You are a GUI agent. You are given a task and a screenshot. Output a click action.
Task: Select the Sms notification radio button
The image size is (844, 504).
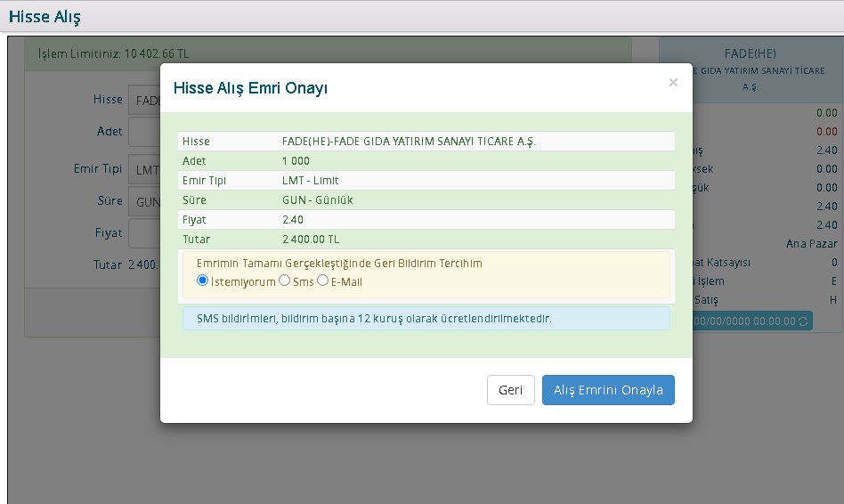point(285,280)
